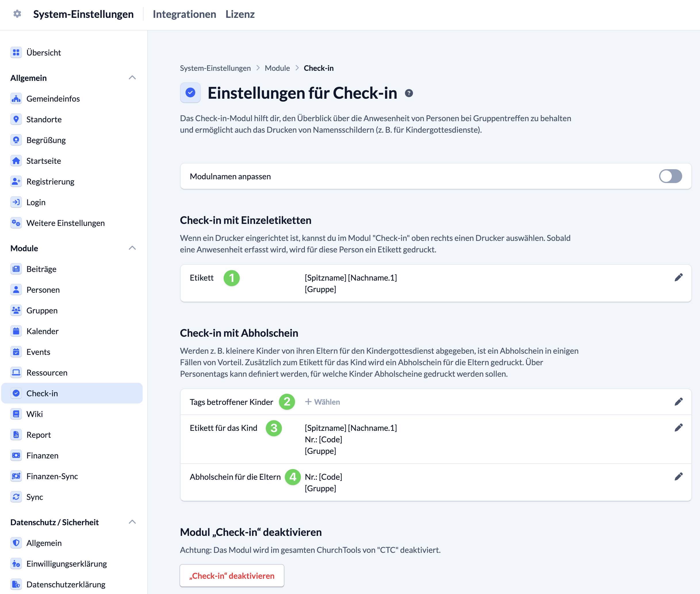Open the help icon beside Check-in title
This screenshot has width=700, height=594.
tap(409, 93)
